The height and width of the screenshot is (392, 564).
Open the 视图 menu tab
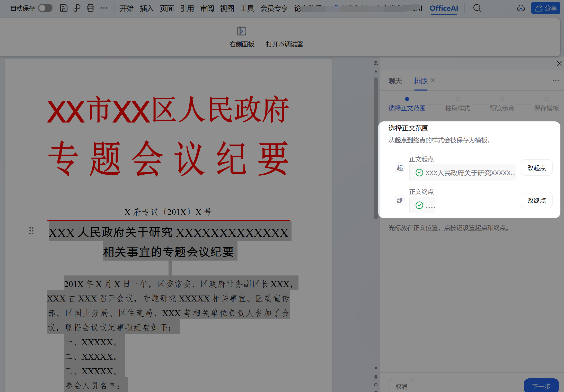pos(227,8)
